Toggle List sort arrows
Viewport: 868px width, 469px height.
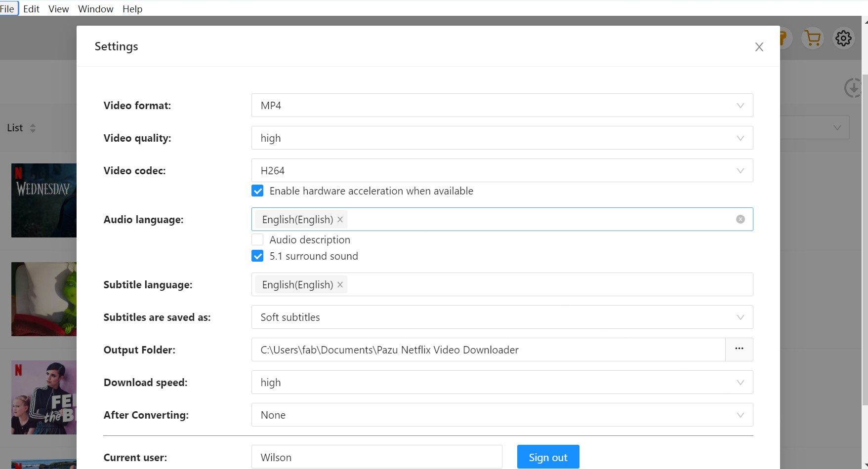click(33, 128)
